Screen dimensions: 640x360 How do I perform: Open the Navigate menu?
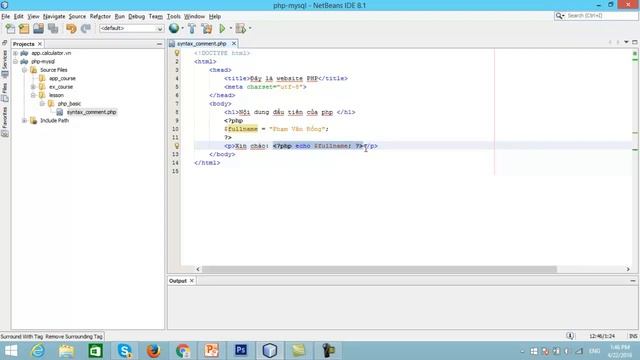(x=54, y=16)
